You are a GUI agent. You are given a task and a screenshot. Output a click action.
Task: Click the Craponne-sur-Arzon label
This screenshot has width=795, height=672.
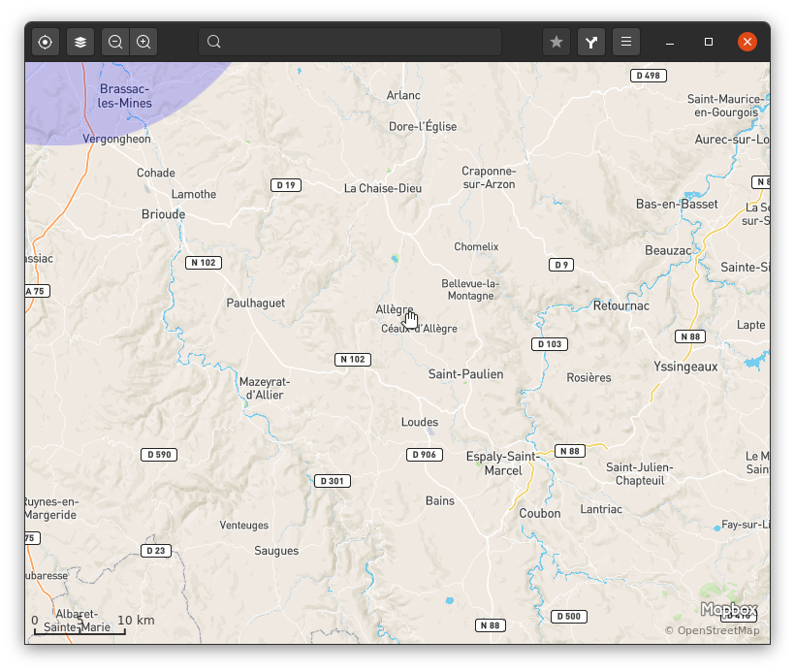489,177
